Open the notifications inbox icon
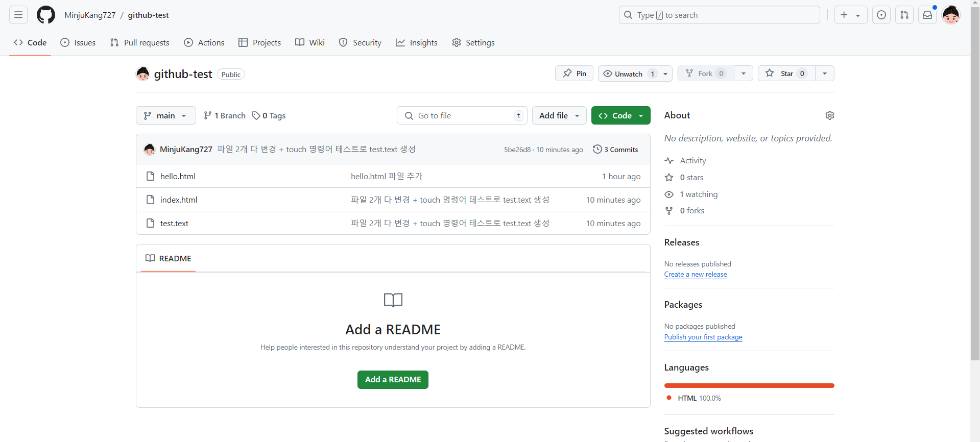This screenshot has height=442, width=980. (x=927, y=15)
